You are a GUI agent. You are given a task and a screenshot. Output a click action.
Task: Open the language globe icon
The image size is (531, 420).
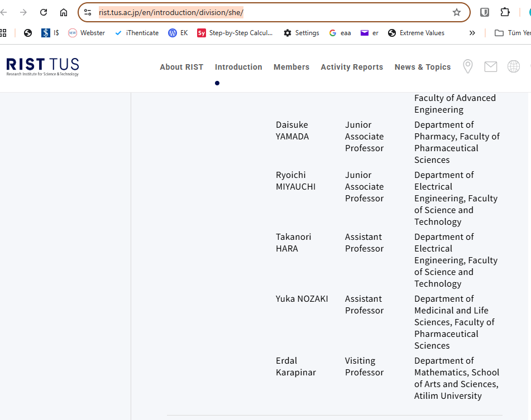click(x=513, y=67)
